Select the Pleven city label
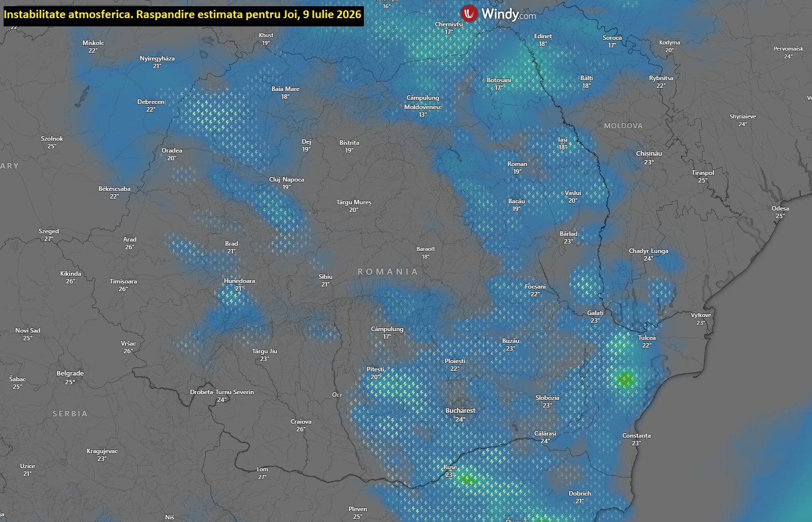The image size is (812, 522). 358,509
